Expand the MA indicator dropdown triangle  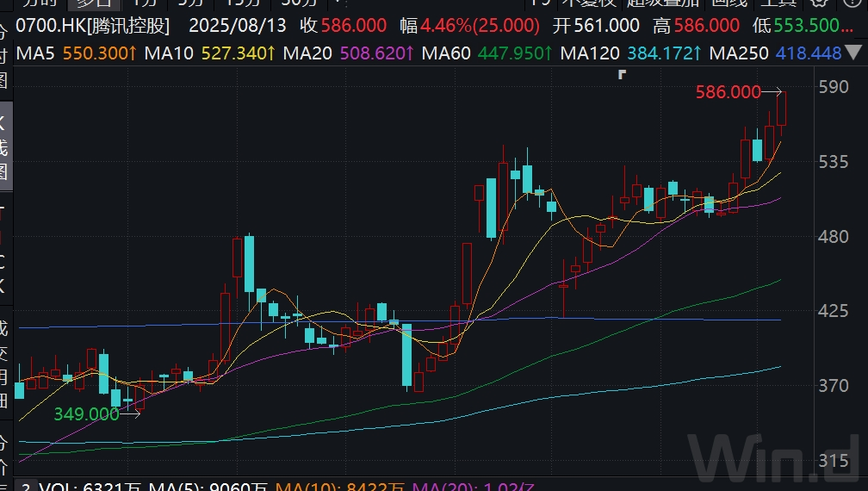click(853, 53)
